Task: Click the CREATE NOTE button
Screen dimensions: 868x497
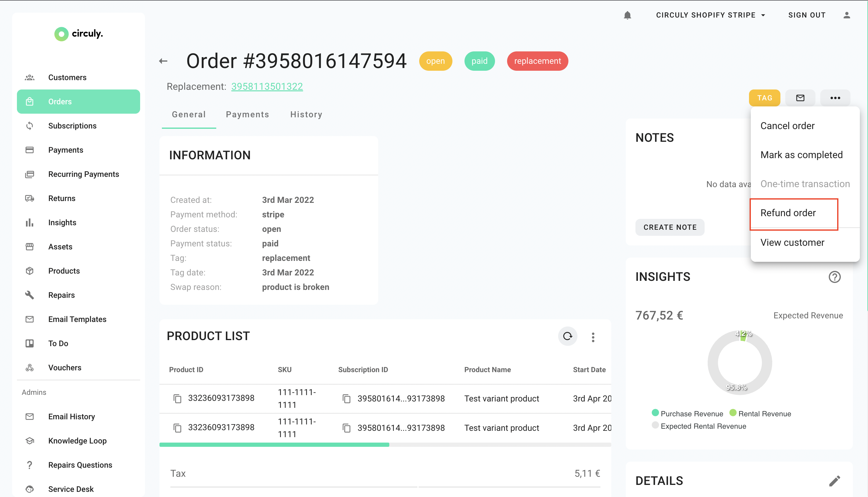Action: (670, 227)
